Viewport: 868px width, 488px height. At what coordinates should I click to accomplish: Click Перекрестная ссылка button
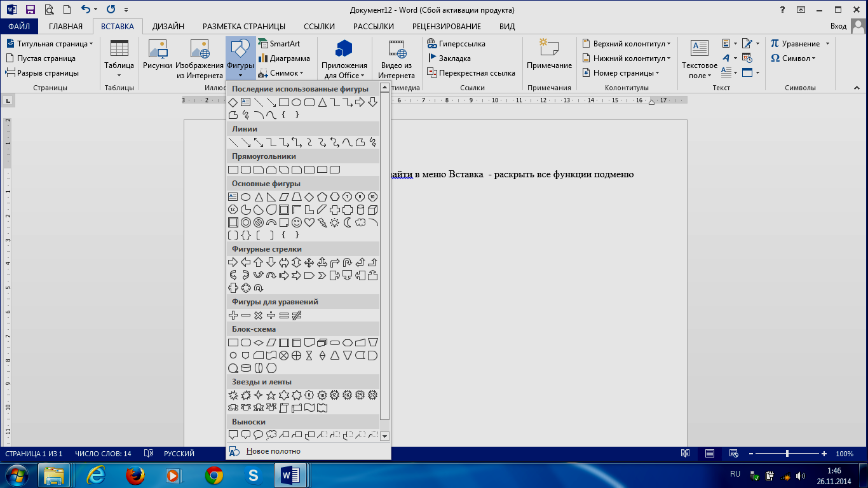(471, 73)
